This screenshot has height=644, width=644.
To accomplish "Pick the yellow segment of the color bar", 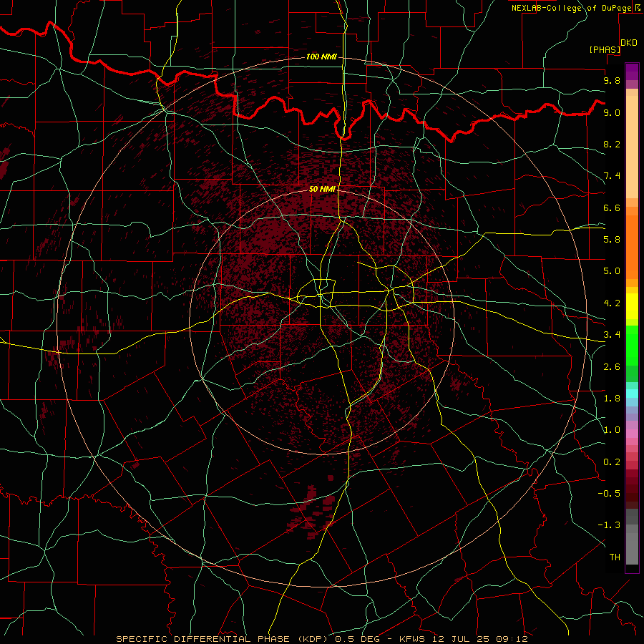I will 632,306.
